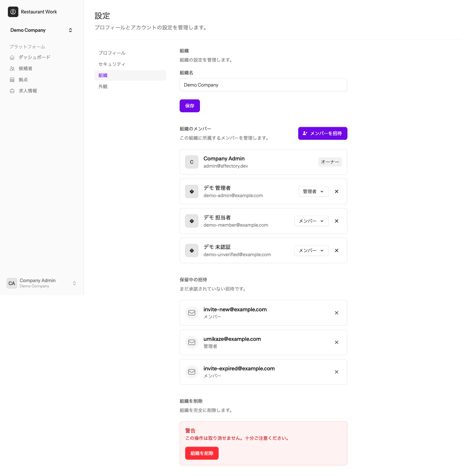The image size is (472, 476).
Task: Click demo-member@example.com email text
Action: [x=236, y=225]
